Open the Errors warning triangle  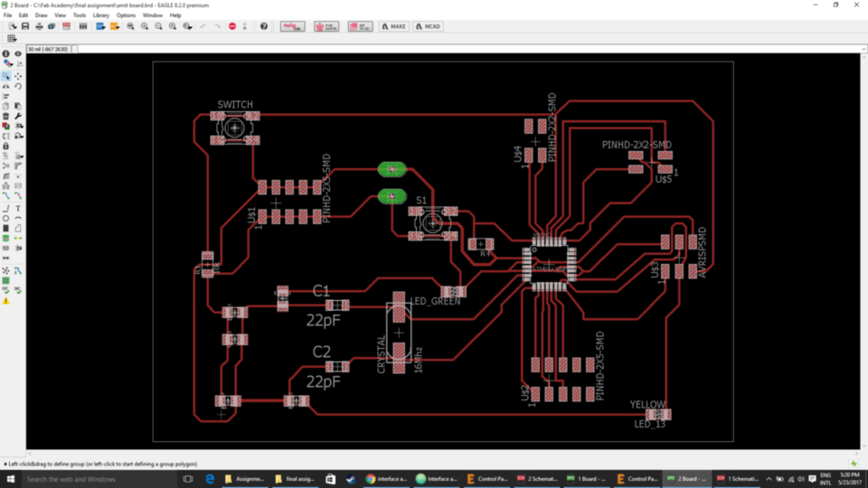tap(6, 302)
